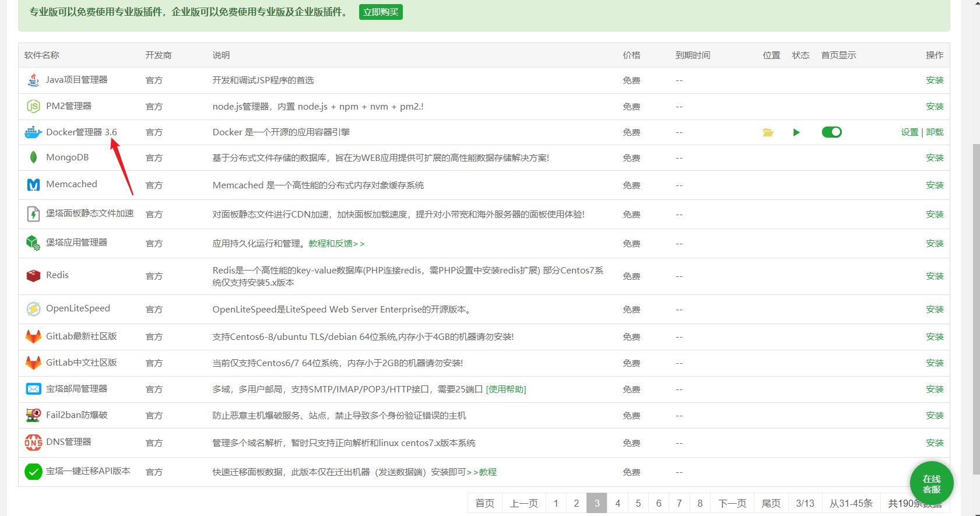Image resolution: width=980 pixels, height=516 pixels.
Task: Click the Docker running status play icon
Action: point(796,132)
